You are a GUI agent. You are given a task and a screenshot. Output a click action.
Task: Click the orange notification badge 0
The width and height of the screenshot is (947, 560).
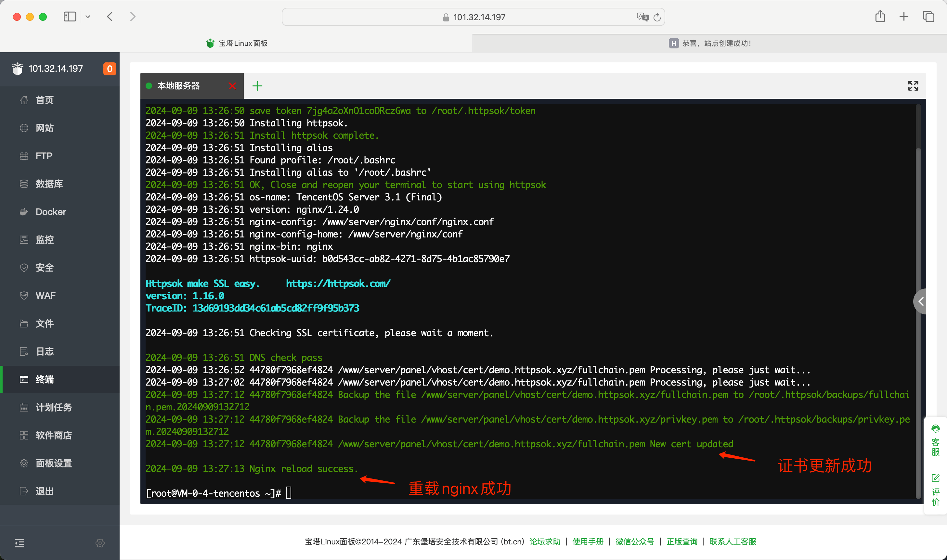pos(110,69)
